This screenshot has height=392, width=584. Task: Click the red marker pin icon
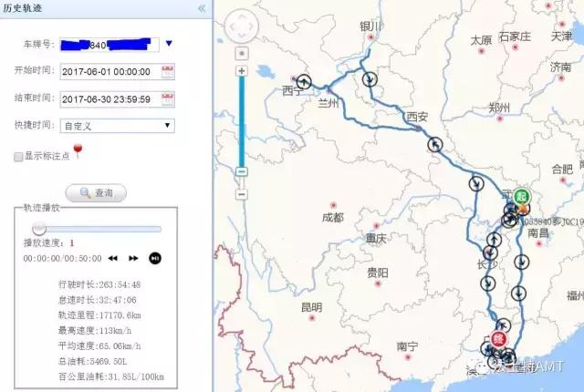point(78,151)
